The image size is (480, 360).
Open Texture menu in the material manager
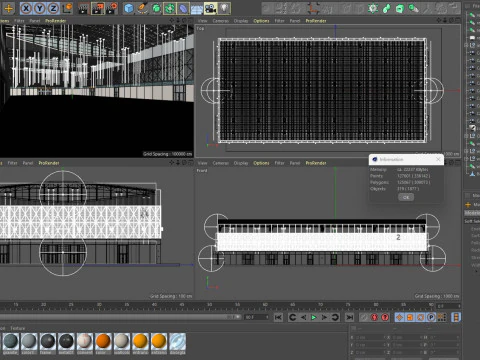(x=18, y=328)
